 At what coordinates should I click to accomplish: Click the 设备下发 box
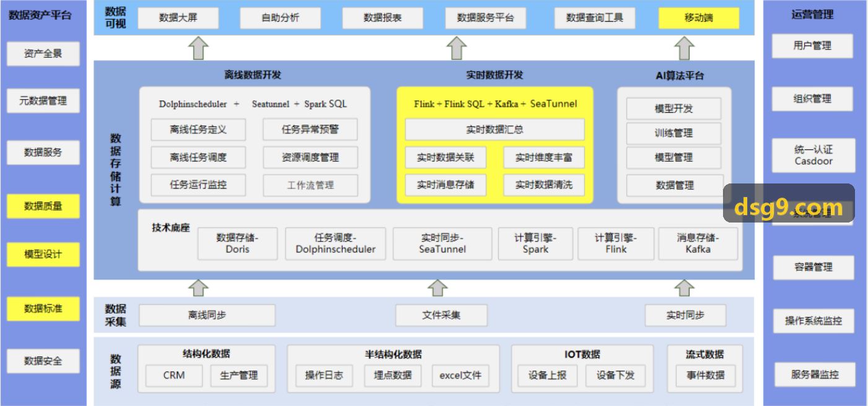point(615,375)
